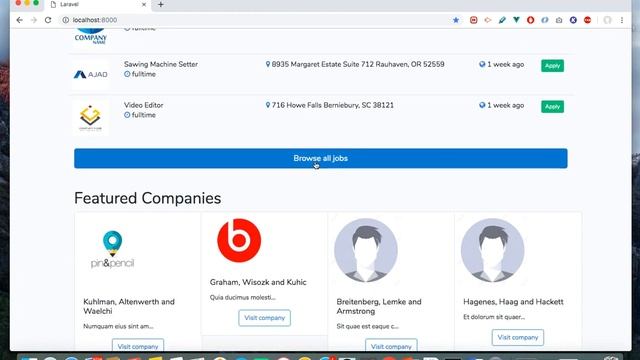Click the globe icon on Sawing Machine row
Image resolution: width=640 pixels, height=360 pixels.
click(482, 64)
